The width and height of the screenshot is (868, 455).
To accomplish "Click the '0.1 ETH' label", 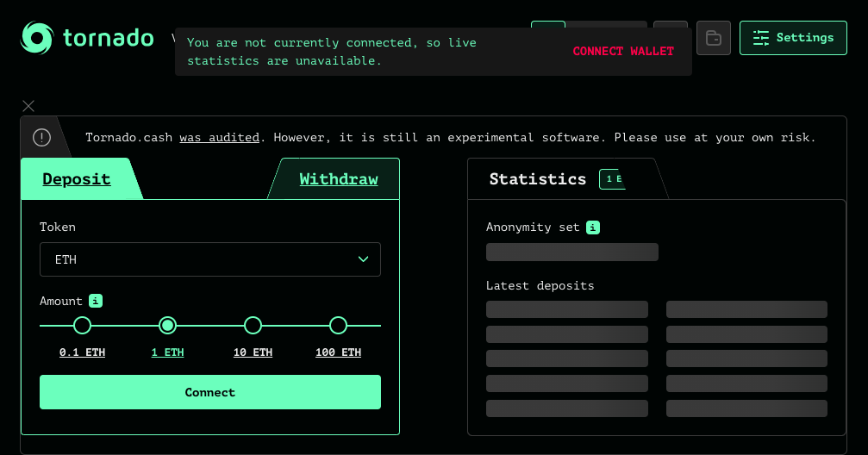I will (82, 352).
